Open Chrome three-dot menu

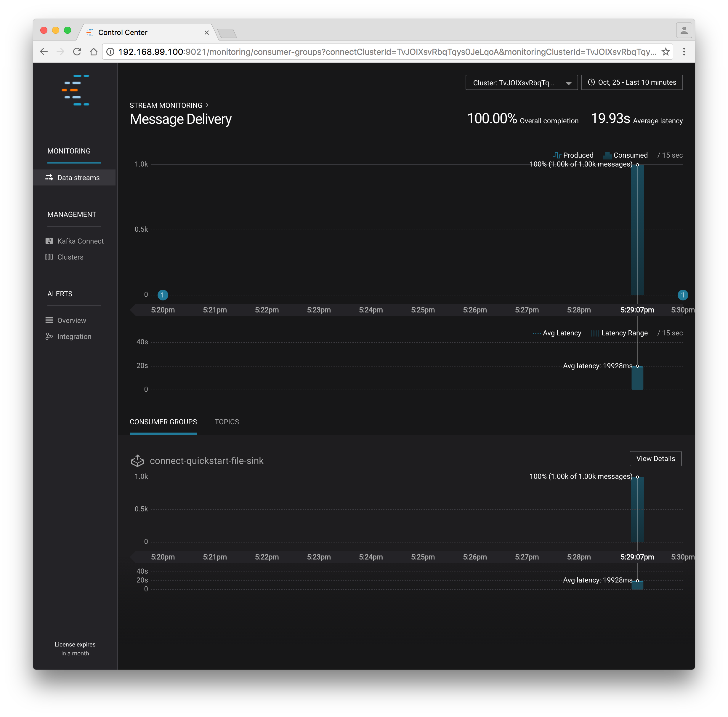684,52
